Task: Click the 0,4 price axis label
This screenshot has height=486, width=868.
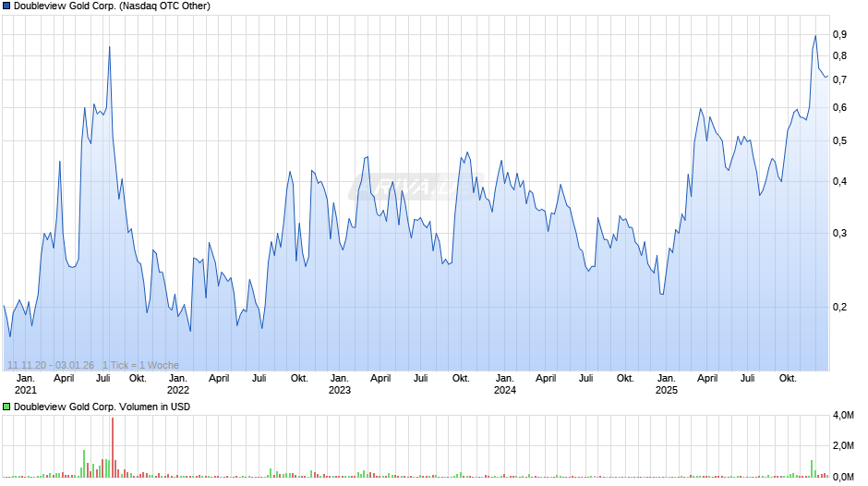Action: [839, 181]
